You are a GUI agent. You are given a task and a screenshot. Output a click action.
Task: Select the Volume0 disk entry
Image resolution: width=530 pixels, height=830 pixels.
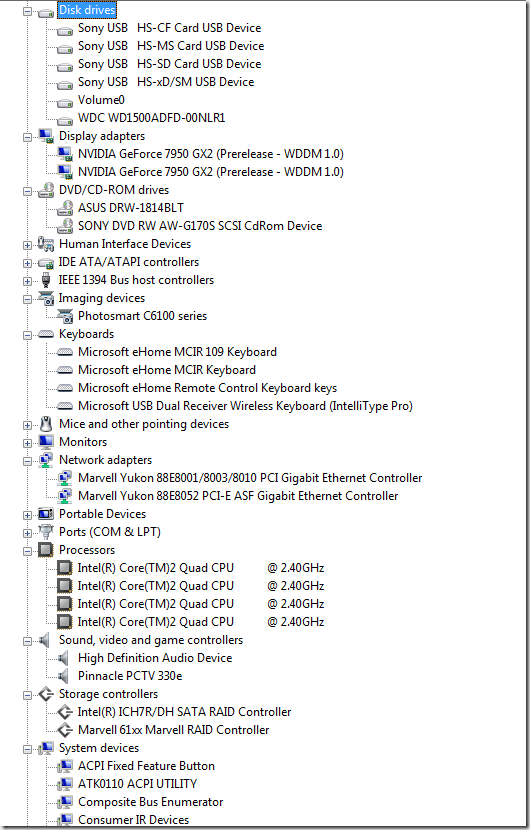pos(101,100)
